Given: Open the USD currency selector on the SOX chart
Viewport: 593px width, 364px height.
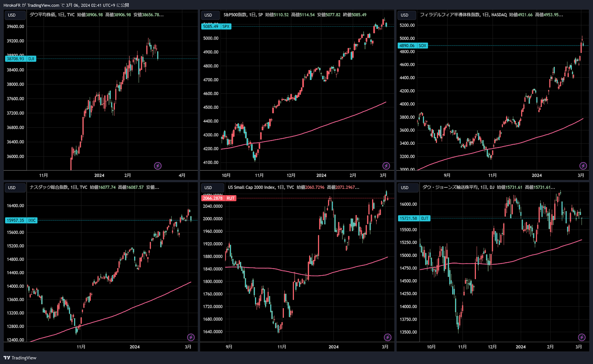Looking at the screenshot, I should (408, 15).
